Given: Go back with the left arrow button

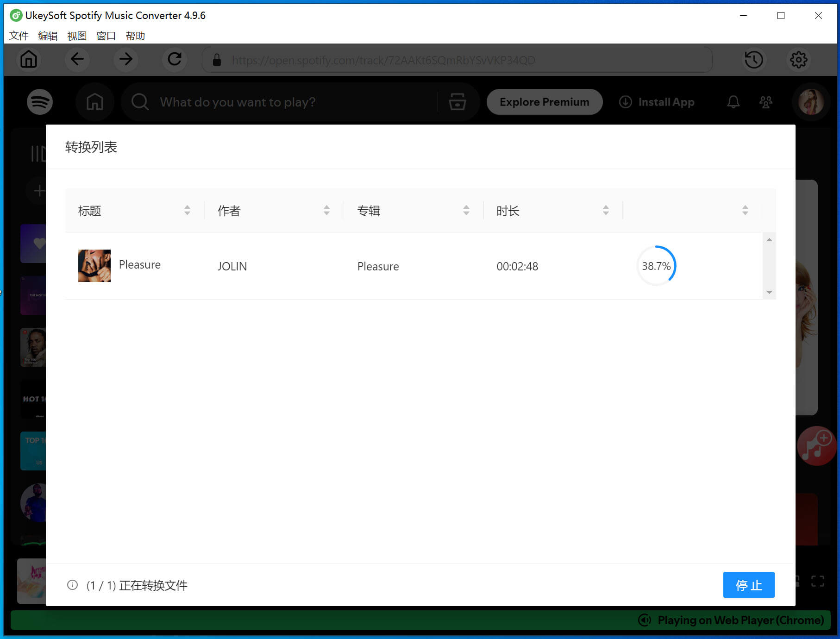Looking at the screenshot, I should (77, 59).
